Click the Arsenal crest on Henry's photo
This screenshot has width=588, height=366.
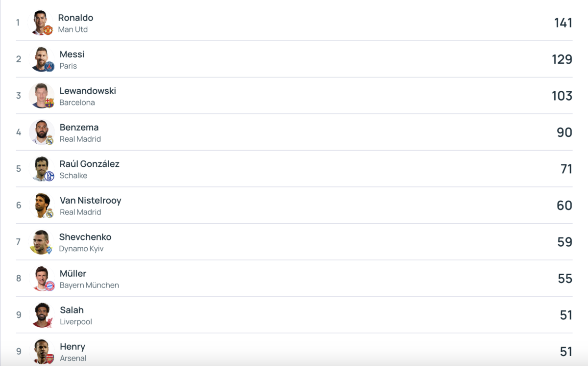click(49, 359)
